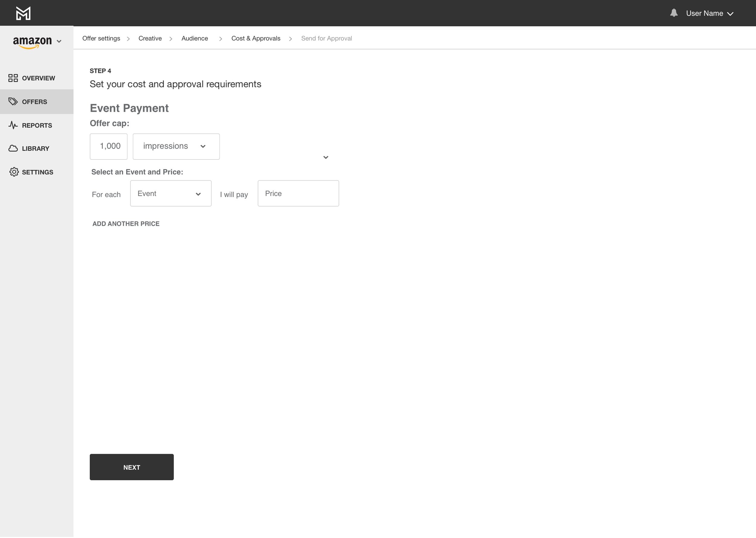The width and height of the screenshot is (756, 538).
Task: Go to Offer settings breadcrumb step
Action: point(101,38)
